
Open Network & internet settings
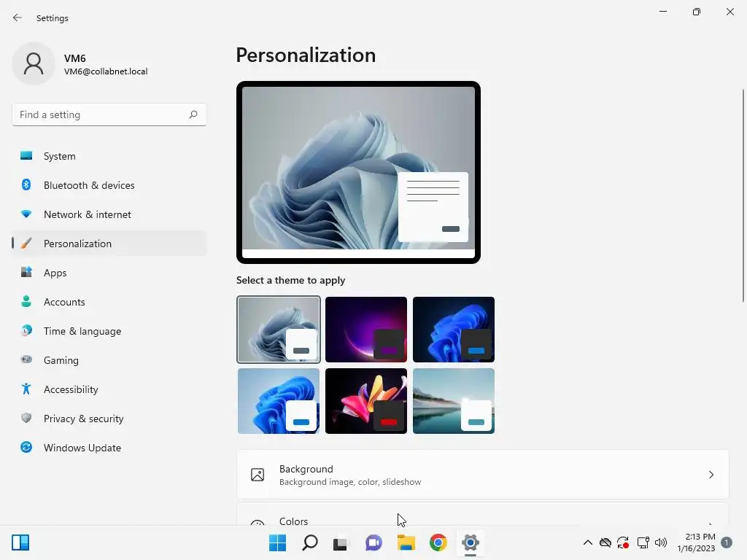(109, 214)
